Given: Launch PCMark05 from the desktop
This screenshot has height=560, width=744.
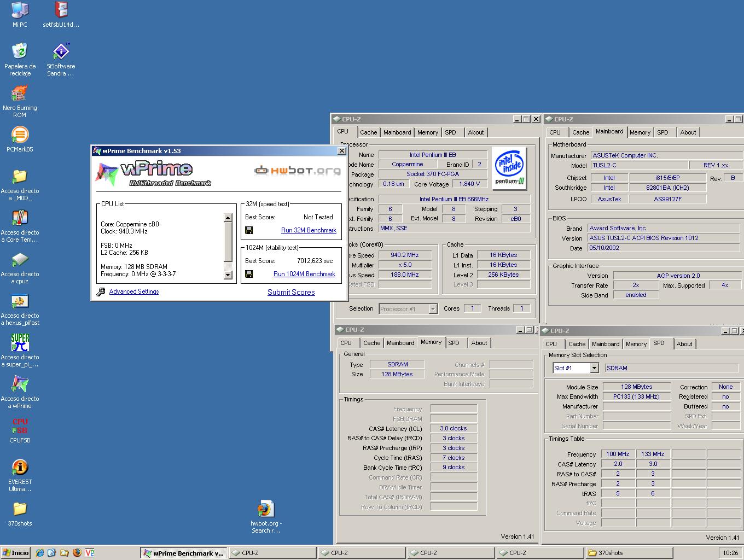Looking at the screenshot, I should click(20, 134).
